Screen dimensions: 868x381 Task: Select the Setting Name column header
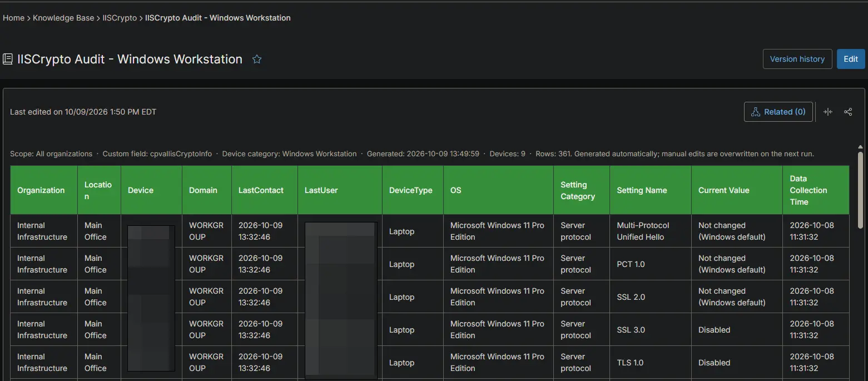tap(651, 190)
